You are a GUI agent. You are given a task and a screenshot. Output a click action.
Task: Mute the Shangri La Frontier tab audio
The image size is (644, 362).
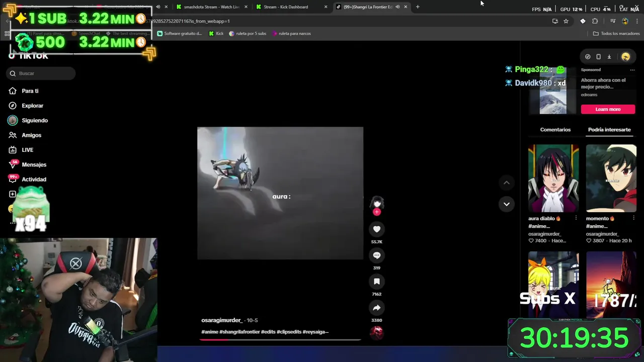(x=397, y=7)
